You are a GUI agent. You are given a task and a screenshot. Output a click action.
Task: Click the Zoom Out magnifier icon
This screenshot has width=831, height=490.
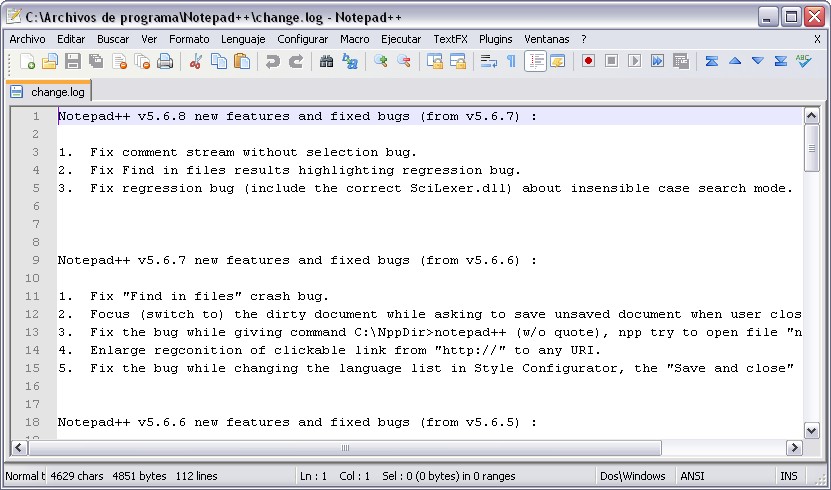coord(404,61)
